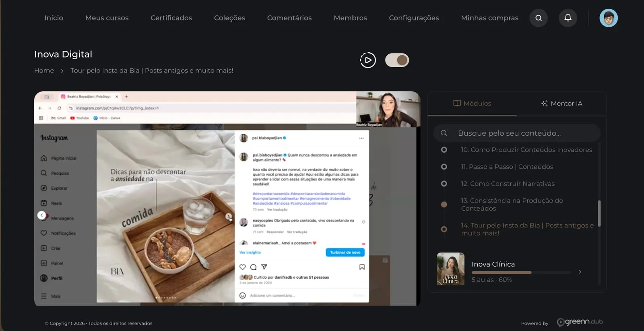The height and width of the screenshot is (331, 644).
Task: Mark lesson 12 Como Construir Narrativas circle
Action: tap(444, 184)
